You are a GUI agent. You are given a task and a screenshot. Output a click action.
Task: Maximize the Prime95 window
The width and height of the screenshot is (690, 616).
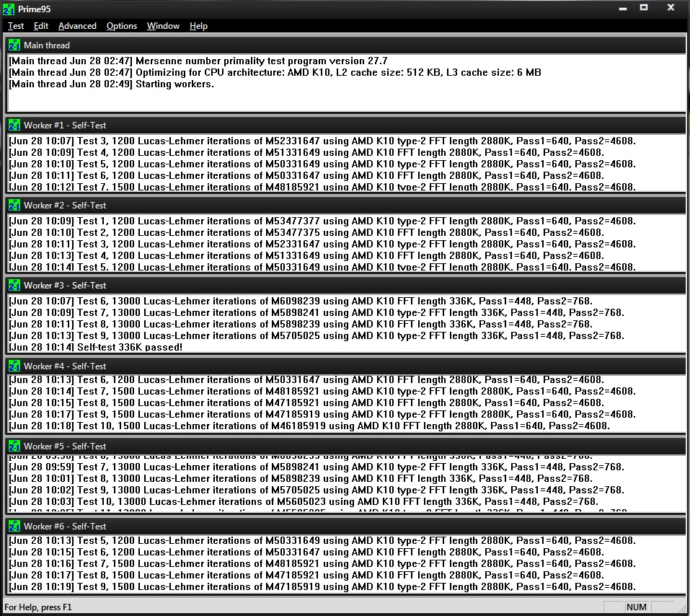(x=644, y=7)
